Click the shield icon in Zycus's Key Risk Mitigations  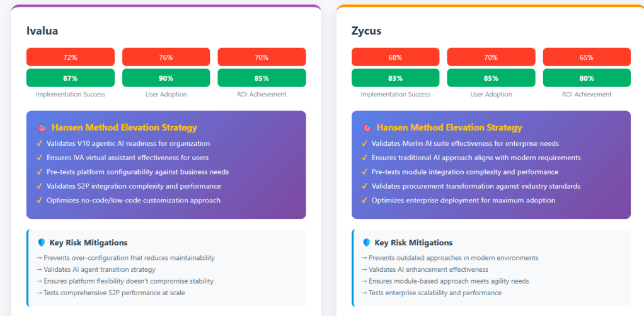click(367, 243)
